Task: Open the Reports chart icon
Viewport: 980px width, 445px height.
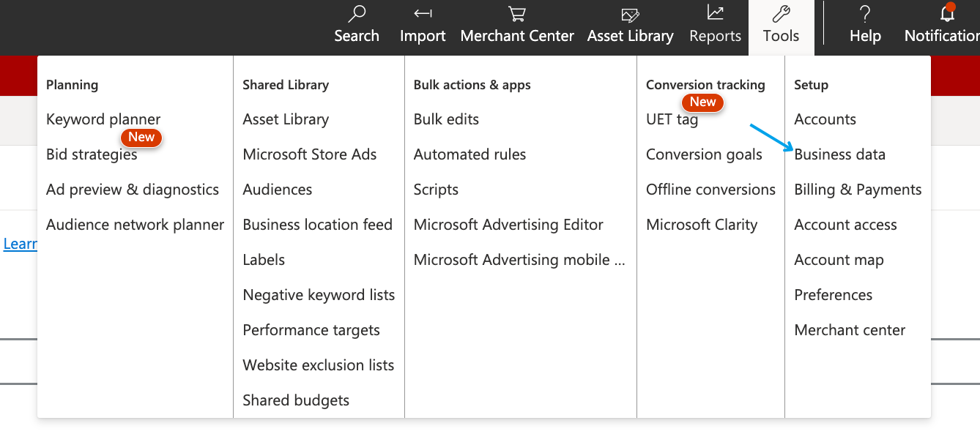Action: click(715, 13)
